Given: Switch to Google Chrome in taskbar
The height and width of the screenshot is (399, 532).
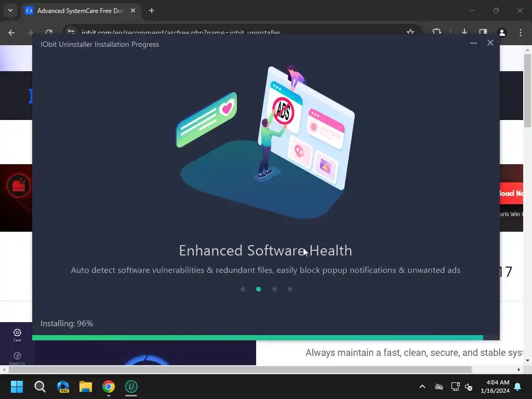Looking at the screenshot, I should pos(109,387).
